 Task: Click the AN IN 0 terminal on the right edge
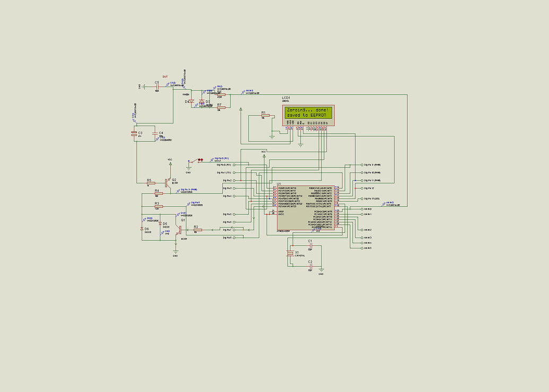coord(362,209)
